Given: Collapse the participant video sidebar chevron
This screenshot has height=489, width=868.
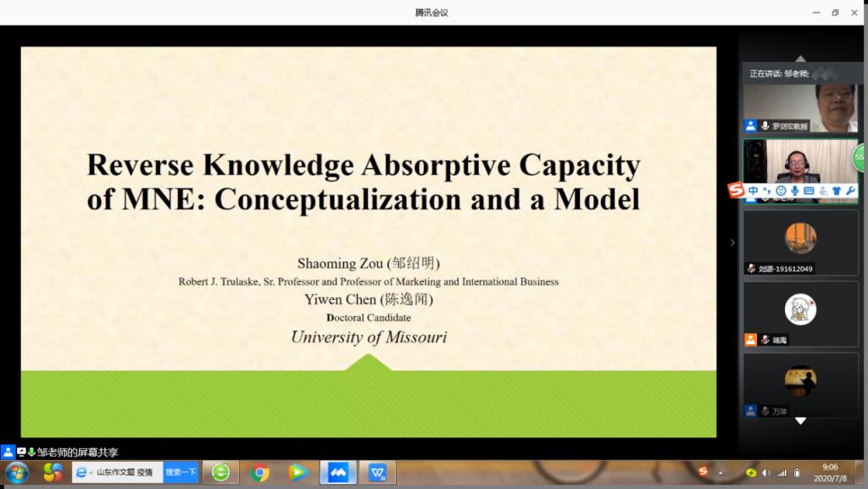Looking at the screenshot, I should [732, 242].
